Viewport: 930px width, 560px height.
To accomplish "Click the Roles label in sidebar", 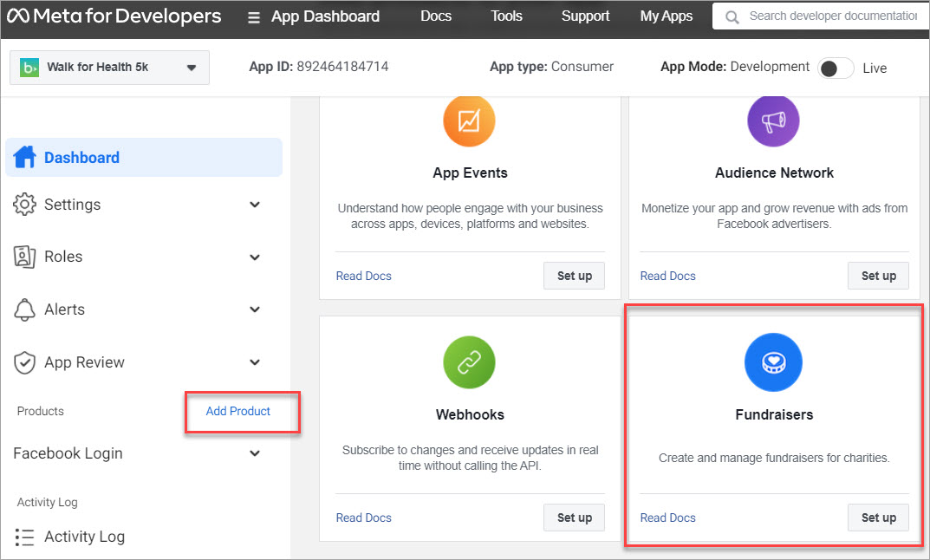I will point(63,257).
